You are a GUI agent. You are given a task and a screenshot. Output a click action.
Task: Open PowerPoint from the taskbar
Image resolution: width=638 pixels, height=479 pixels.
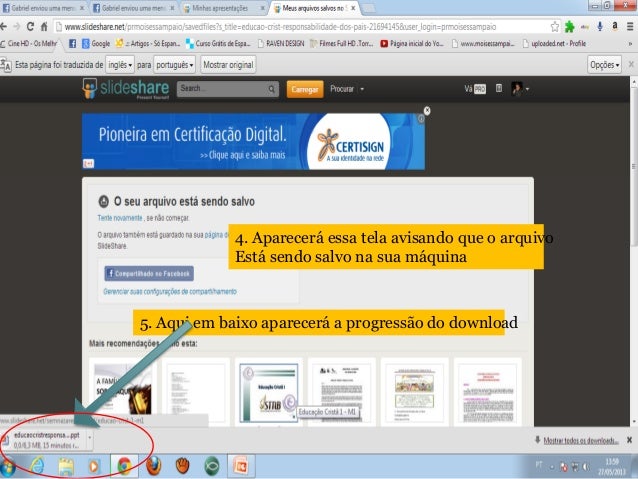[241, 466]
